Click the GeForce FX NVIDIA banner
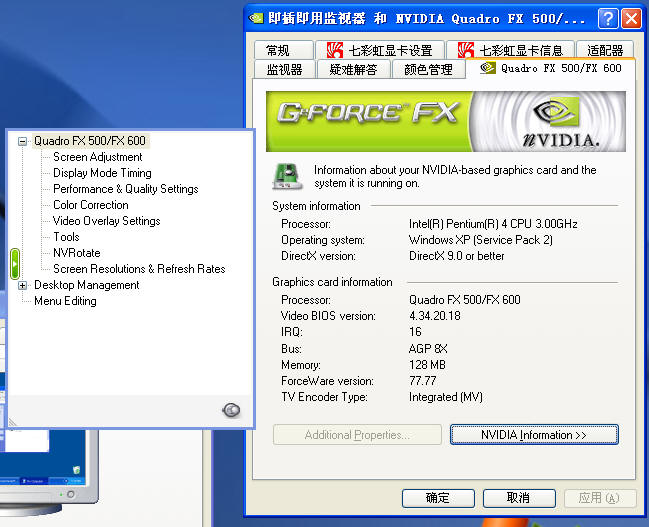Screen dimensions: 649x527 tap(446, 122)
